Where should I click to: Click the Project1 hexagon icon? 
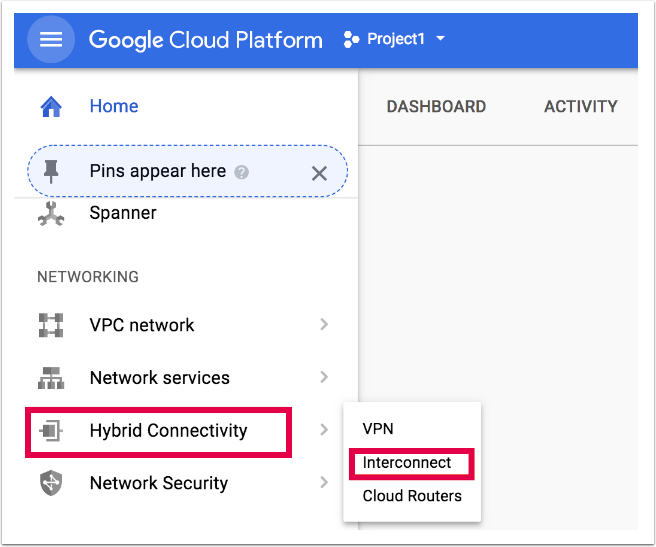point(350,40)
